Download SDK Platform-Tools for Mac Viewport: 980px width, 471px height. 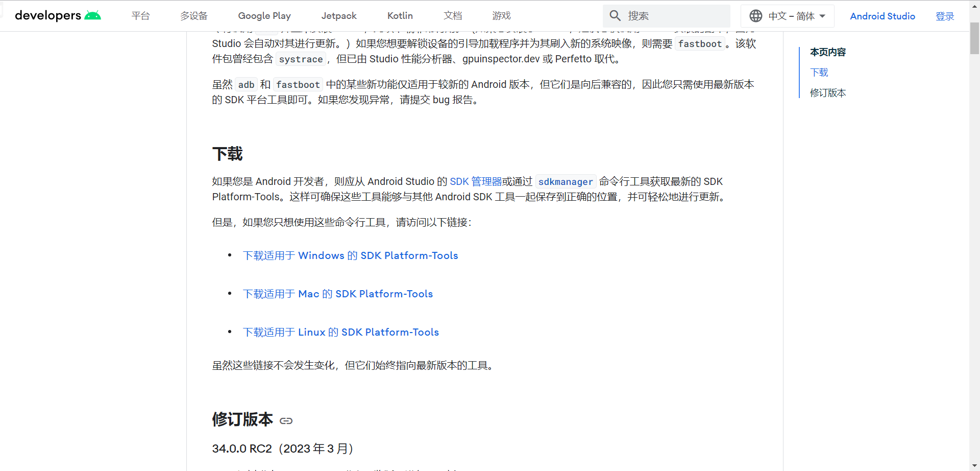pos(337,294)
